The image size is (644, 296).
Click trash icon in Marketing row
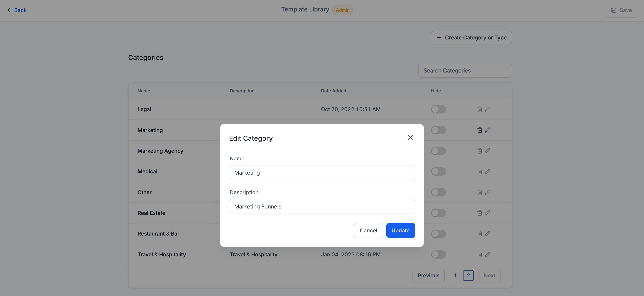point(479,130)
